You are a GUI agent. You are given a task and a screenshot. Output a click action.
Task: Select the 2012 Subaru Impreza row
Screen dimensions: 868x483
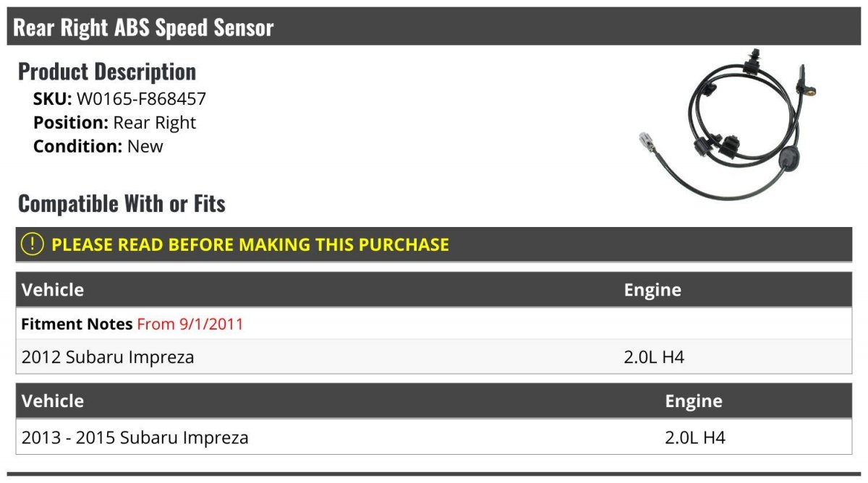[x=434, y=356]
